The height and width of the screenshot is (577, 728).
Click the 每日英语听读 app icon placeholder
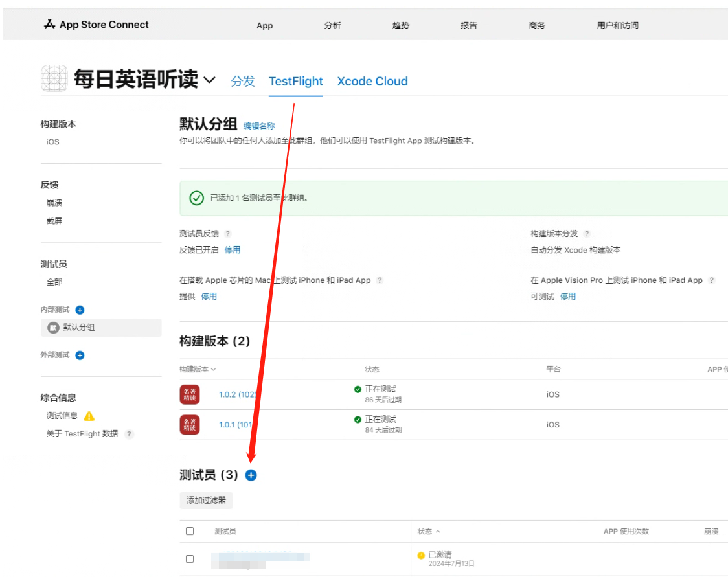[x=54, y=78]
